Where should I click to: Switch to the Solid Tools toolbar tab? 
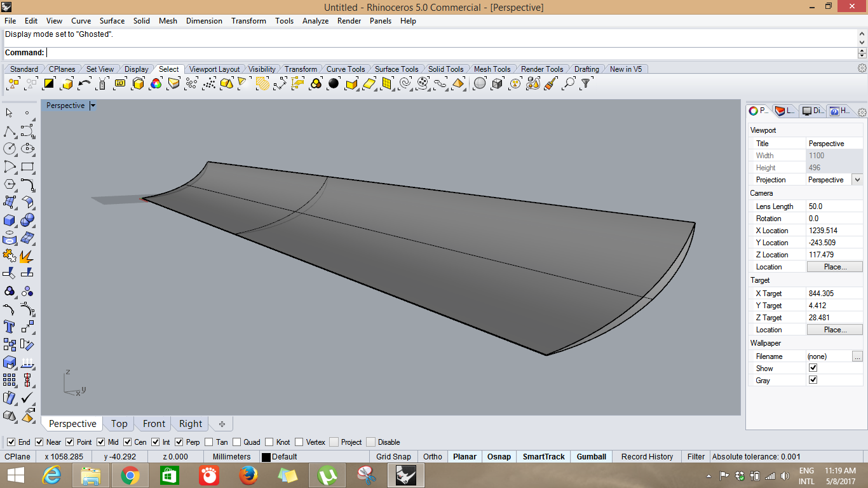point(445,69)
